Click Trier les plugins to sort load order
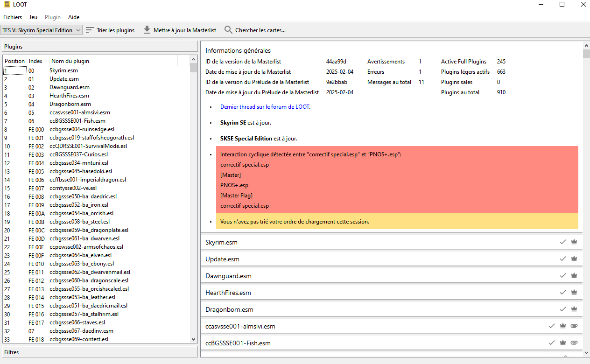Screen dimensions: 590x364 110,30
